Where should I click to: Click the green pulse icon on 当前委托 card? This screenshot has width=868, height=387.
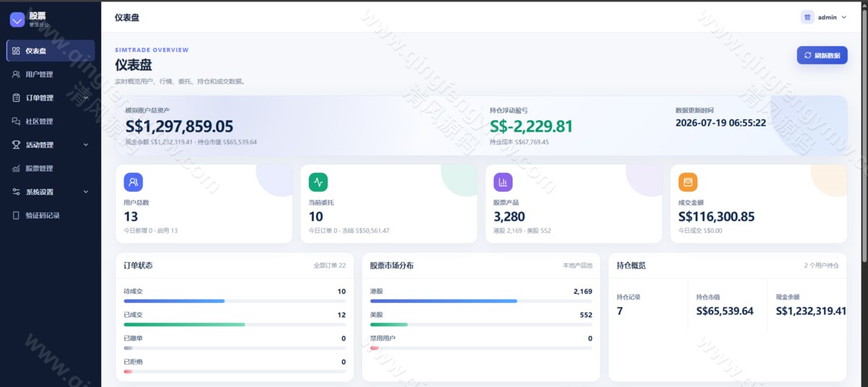pyautogui.click(x=318, y=182)
